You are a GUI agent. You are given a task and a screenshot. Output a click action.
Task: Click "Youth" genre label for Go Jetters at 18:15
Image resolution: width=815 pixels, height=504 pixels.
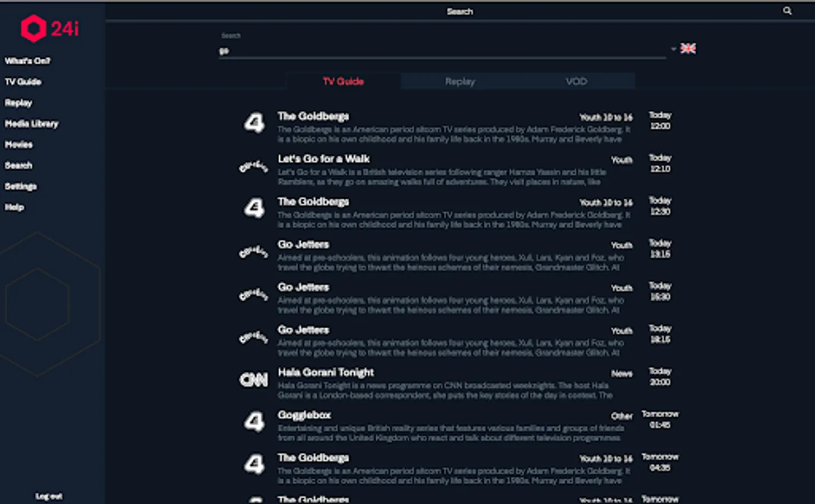[622, 331]
